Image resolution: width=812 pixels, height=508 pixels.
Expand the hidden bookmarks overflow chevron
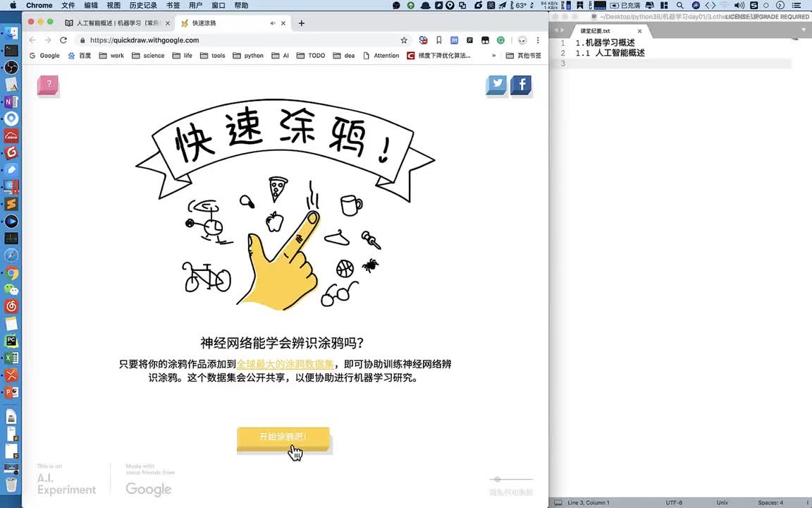pos(493,56)
